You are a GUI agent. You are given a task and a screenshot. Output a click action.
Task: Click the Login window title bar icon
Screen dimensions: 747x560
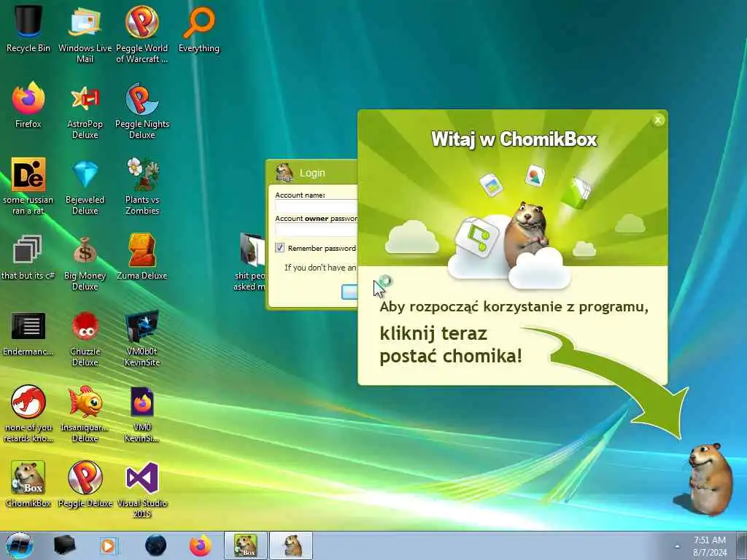[x=285, y=172]
